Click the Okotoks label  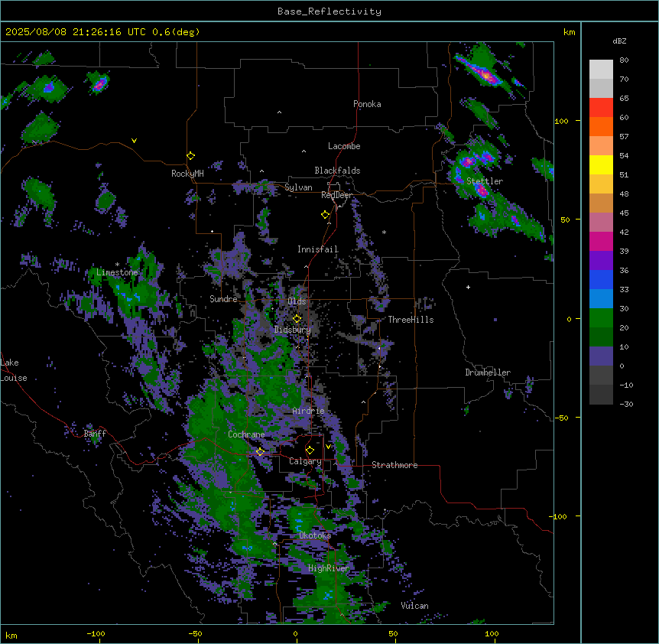[315, 535]
